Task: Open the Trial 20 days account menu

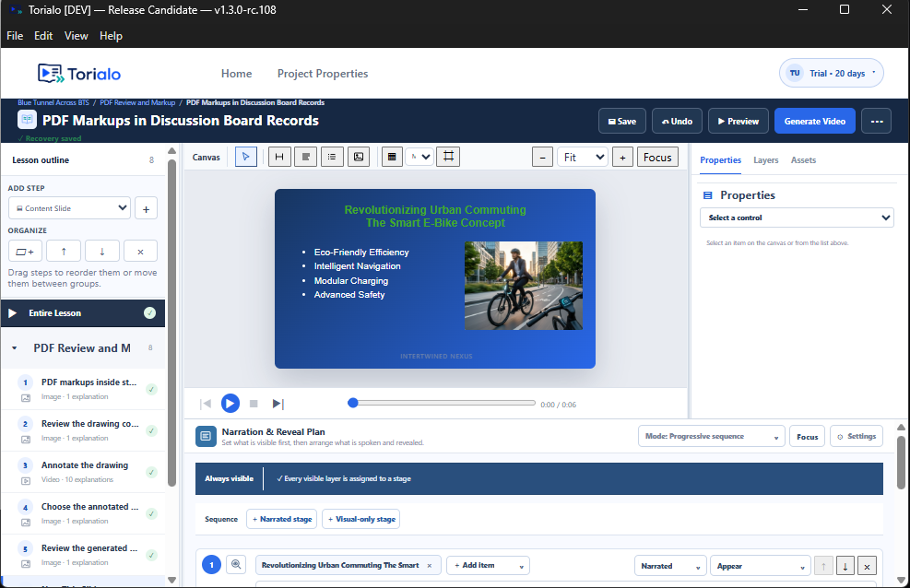Action: click(831, 73)
